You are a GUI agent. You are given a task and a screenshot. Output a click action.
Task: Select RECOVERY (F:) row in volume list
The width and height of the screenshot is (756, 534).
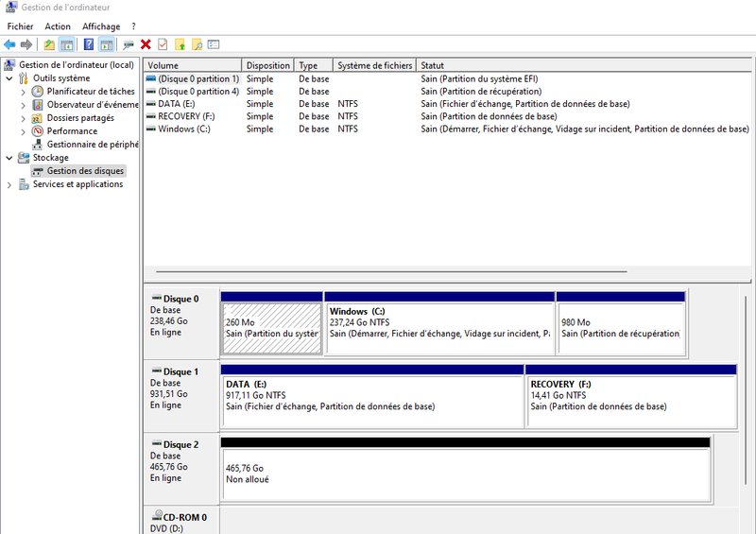coord(447,116)
